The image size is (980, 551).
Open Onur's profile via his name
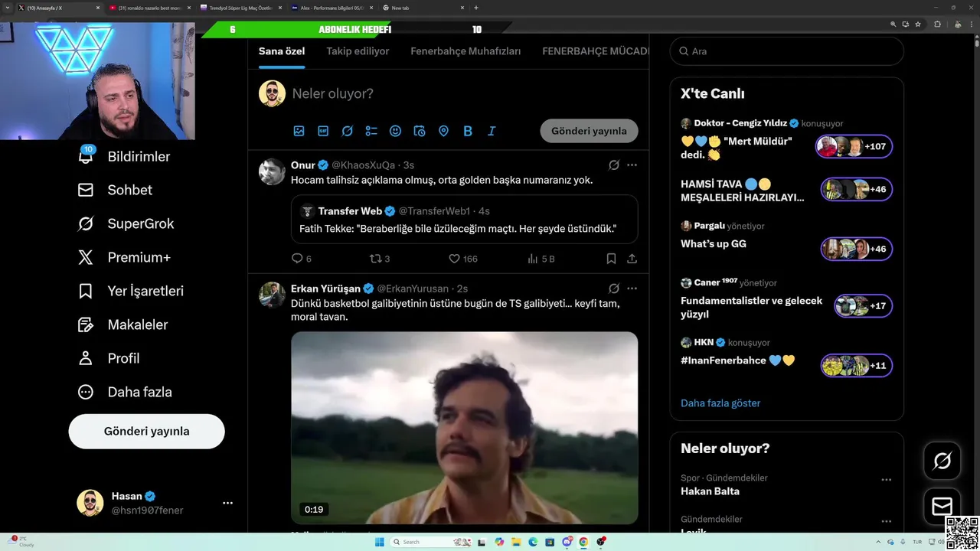pos(303,165)
